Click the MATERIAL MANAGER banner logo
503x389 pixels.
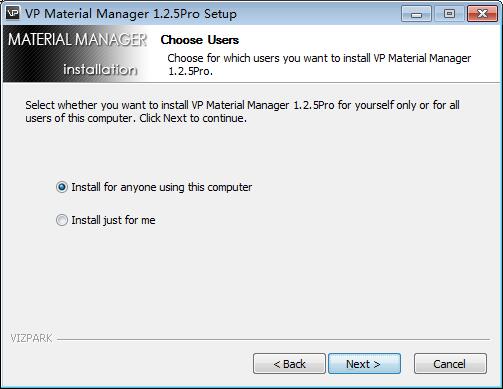click(x=77, y=39)
